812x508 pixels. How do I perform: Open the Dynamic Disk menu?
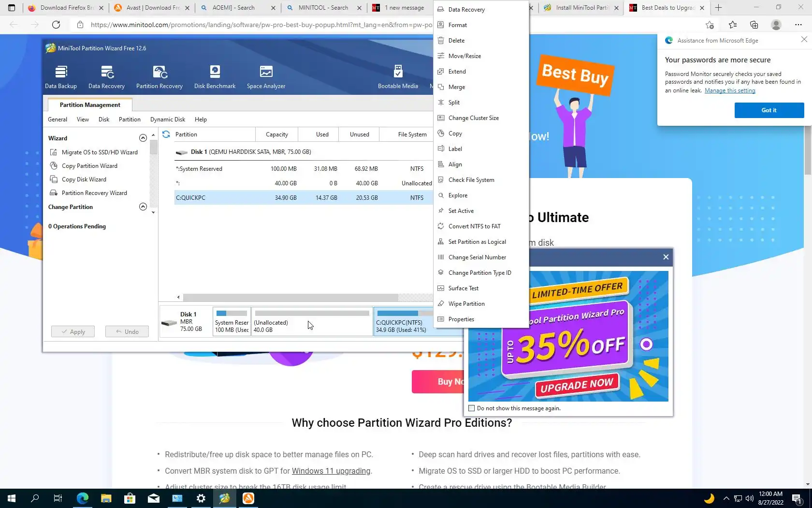point(168,120)
